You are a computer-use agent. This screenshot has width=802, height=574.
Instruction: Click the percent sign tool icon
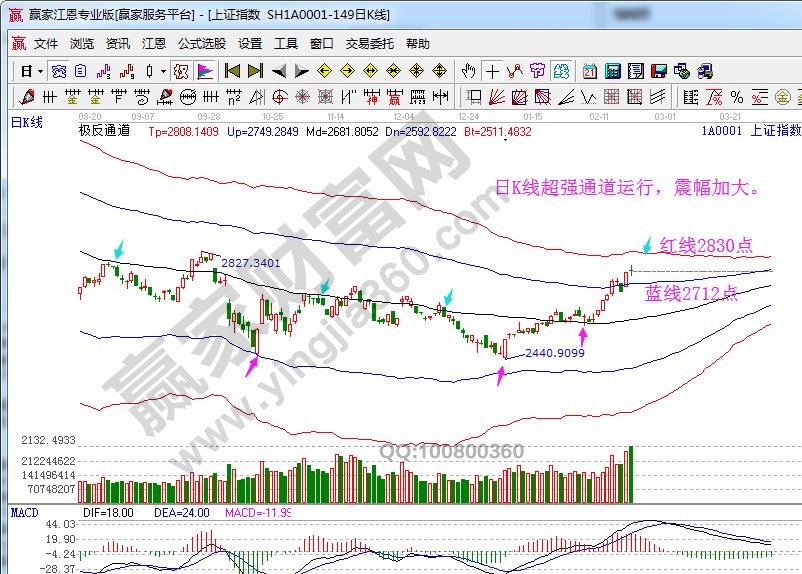(x=737, y=97)
